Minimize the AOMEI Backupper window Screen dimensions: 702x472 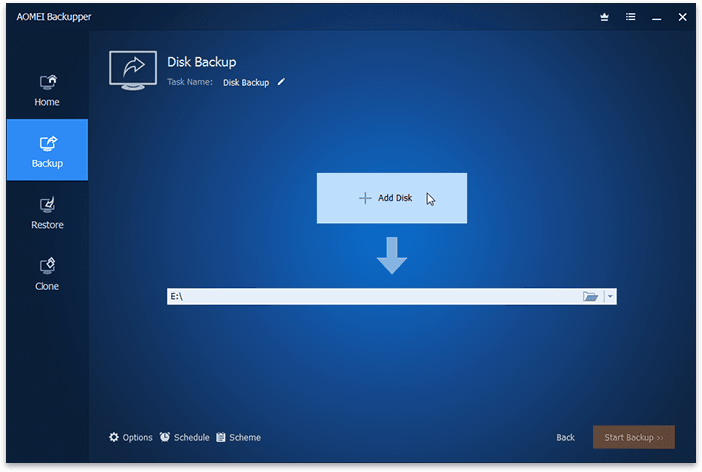tap(656, 16)
